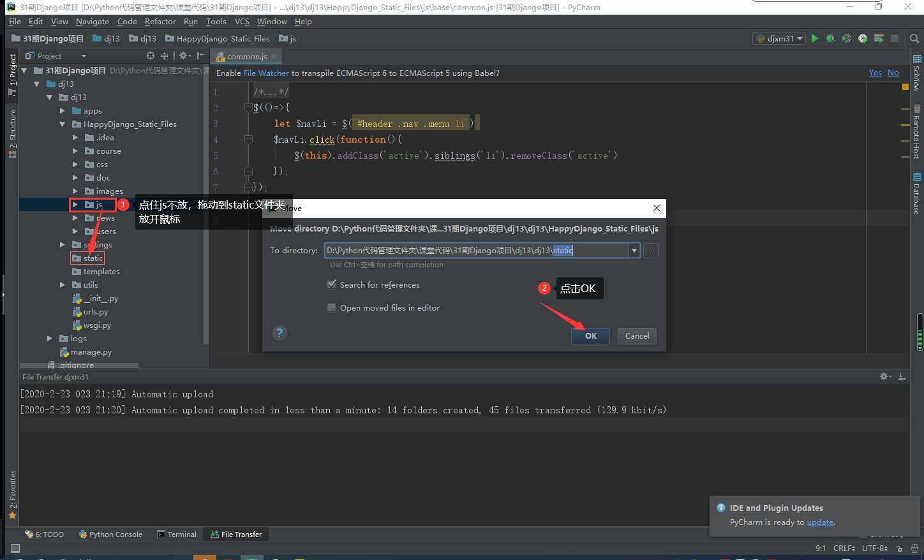Open the Database side panel

click(917, 193)
